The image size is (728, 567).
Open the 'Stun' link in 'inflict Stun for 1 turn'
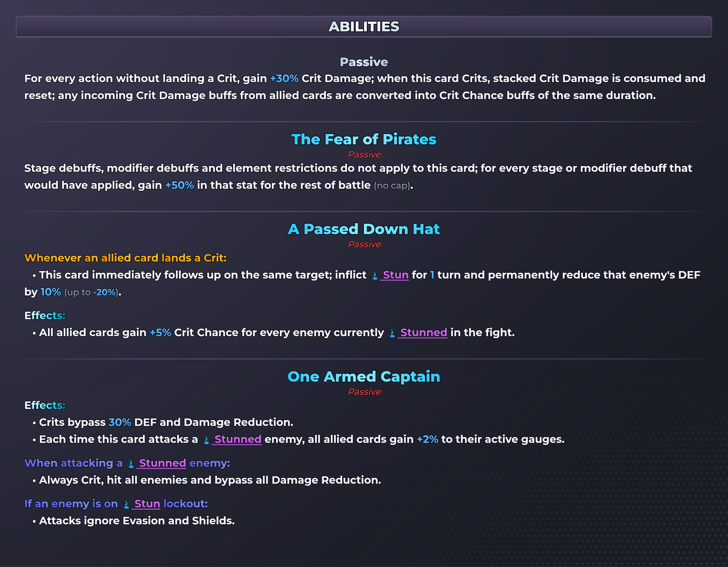pos(396,275)
